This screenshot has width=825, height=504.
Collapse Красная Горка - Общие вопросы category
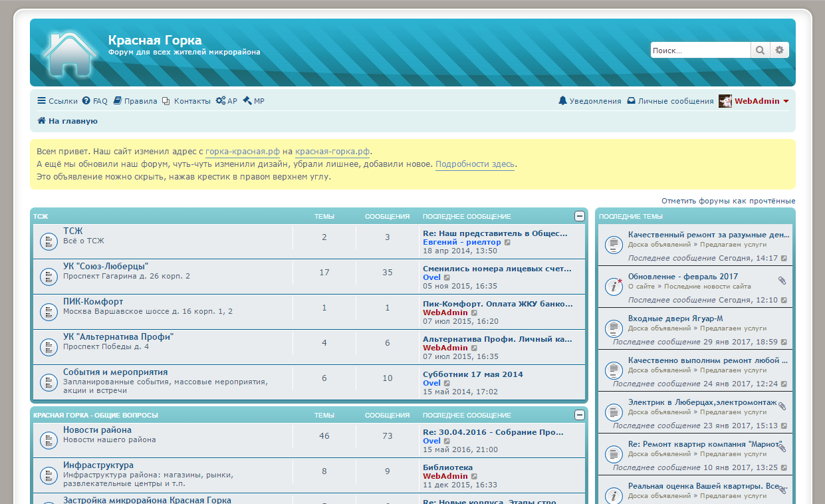(580, 415)
